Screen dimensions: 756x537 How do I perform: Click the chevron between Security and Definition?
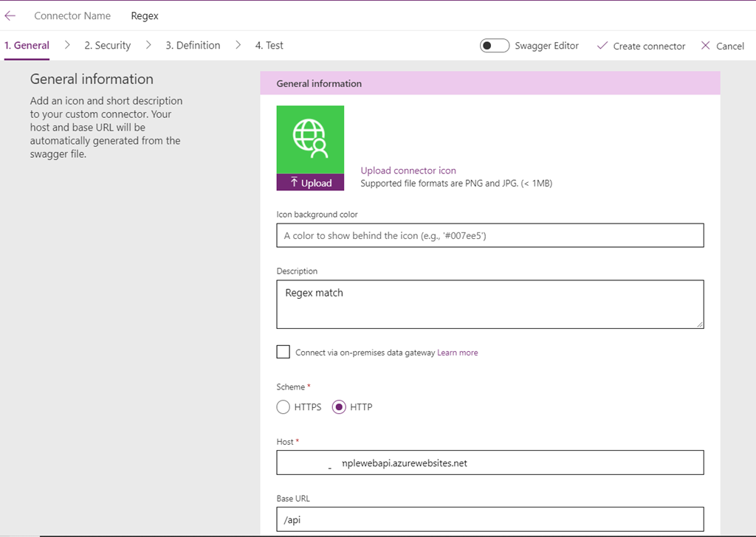148,45
